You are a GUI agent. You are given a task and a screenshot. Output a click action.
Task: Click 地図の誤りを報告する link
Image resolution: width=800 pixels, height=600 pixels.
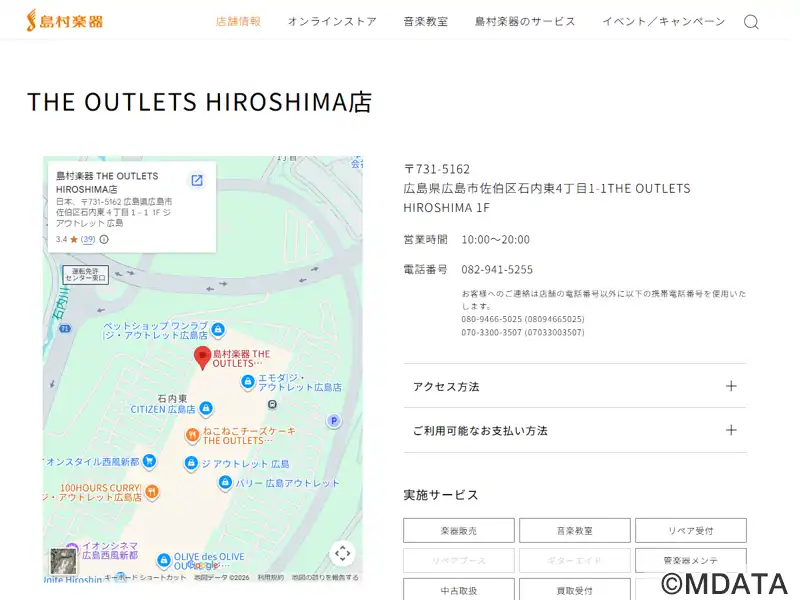(325, 577)
